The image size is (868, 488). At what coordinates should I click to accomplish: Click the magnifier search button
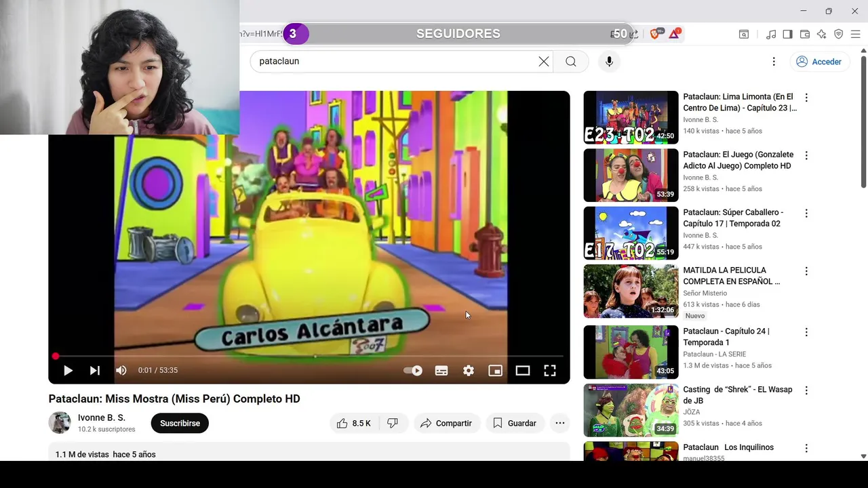[571, 62]
